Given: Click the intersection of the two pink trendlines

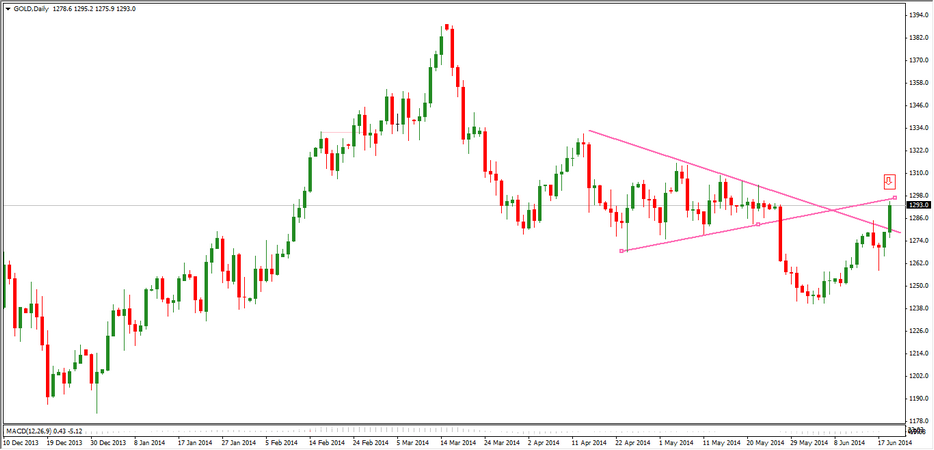Looking at the screenshot, I should click(x=832, y=210).
